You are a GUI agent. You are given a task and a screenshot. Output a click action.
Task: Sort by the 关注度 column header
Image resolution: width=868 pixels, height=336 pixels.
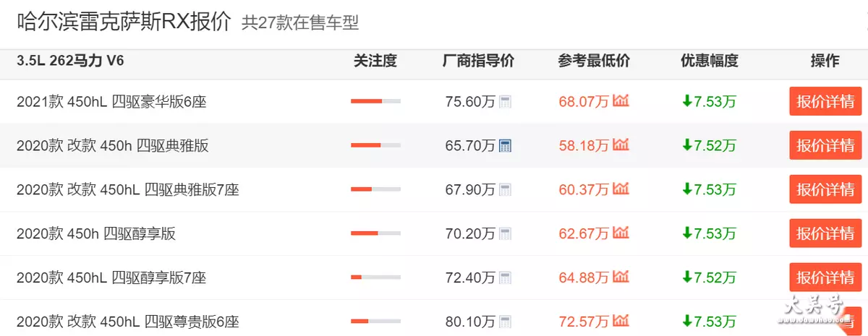click(375, 61)
